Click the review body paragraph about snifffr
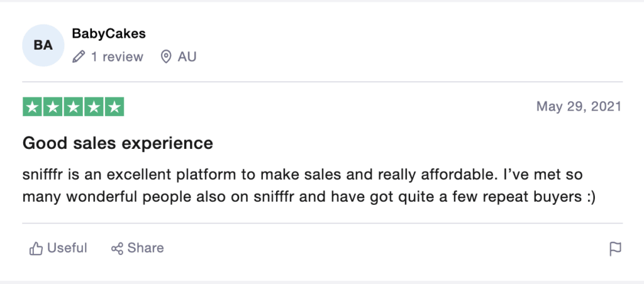 point(309,186)
